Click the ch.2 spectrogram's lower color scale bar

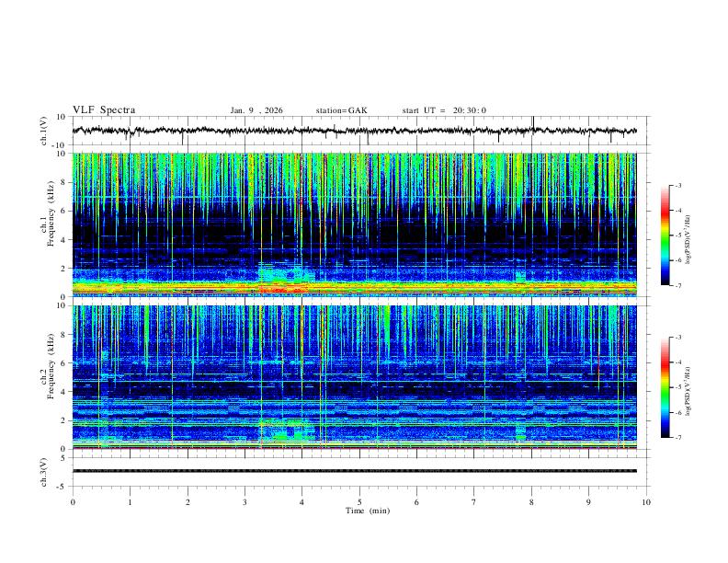(665, 387)
